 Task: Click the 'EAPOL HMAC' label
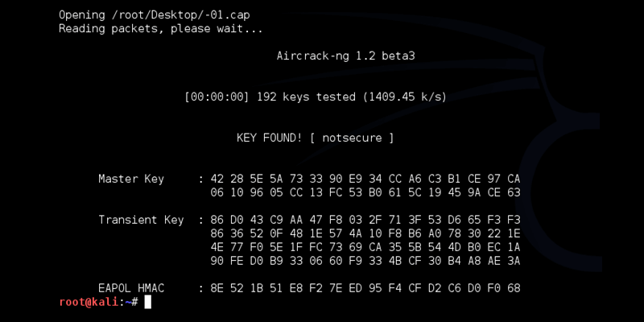[x=131, y=288]
